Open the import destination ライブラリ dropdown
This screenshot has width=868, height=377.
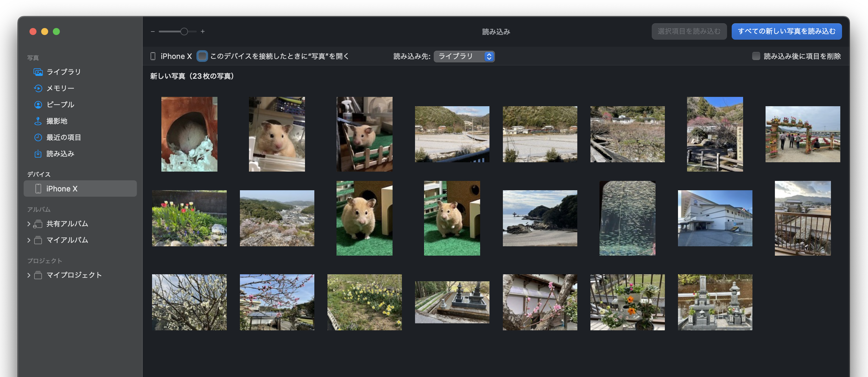pyautogui.click(x=464, y=56)
